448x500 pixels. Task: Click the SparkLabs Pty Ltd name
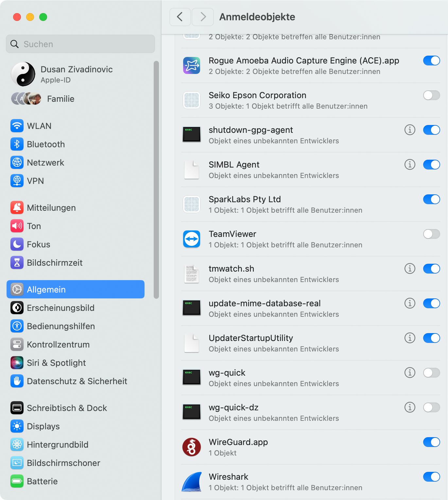245,199
